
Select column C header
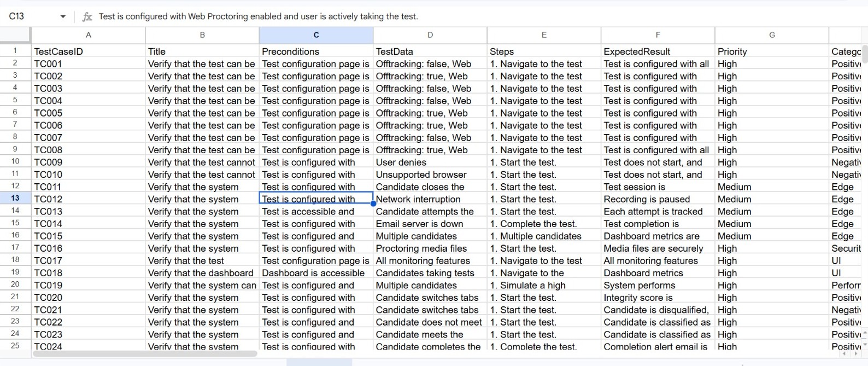(x=316, y=35)
